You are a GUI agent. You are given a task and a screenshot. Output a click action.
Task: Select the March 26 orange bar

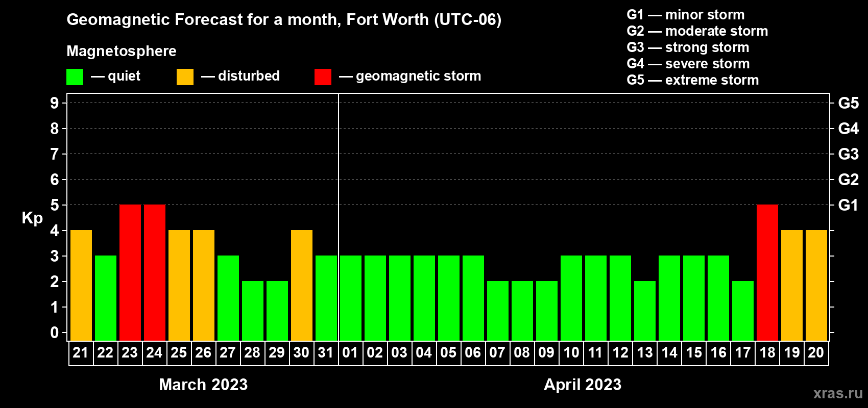click(204, 286)
